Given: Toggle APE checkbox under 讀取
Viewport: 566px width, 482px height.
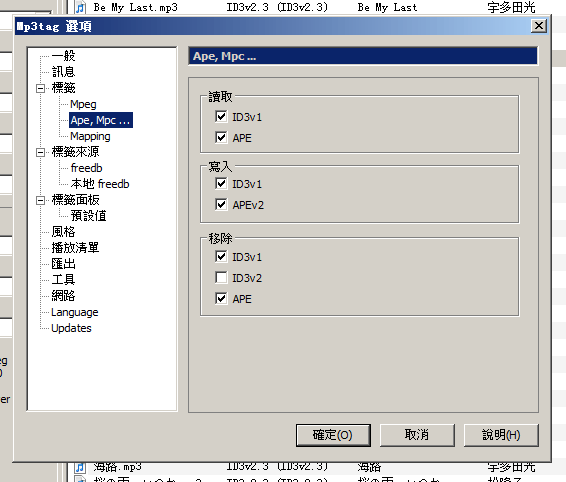Looking at the screenshot, I should 221,137.
